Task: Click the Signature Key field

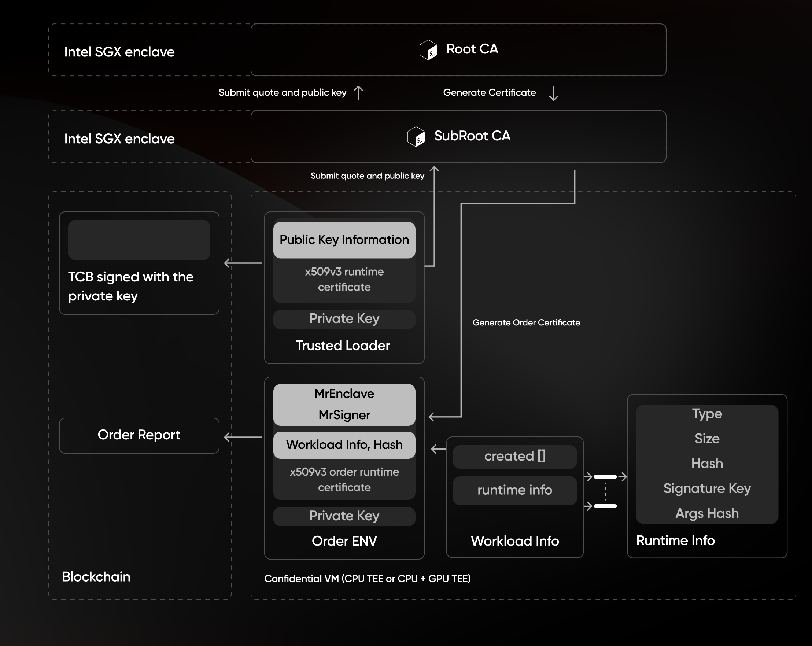Action: tap(707, 488)
